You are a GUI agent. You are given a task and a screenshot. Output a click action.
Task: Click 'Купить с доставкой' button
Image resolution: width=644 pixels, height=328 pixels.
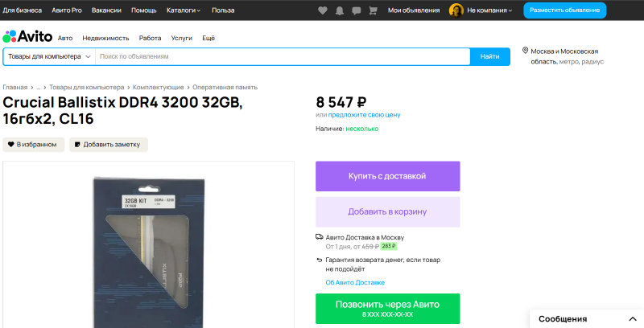(x=388, y=176)
